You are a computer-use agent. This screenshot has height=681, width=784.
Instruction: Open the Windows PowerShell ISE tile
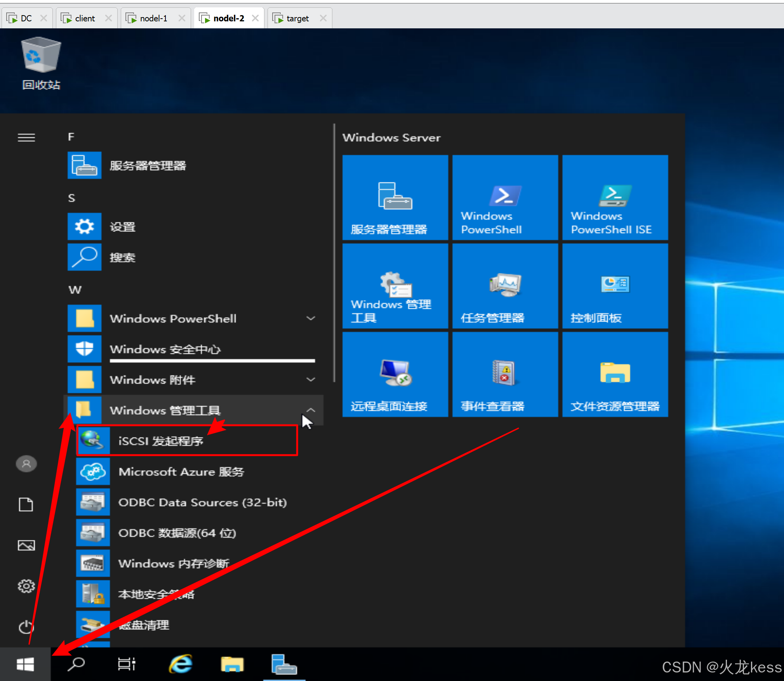615,198
